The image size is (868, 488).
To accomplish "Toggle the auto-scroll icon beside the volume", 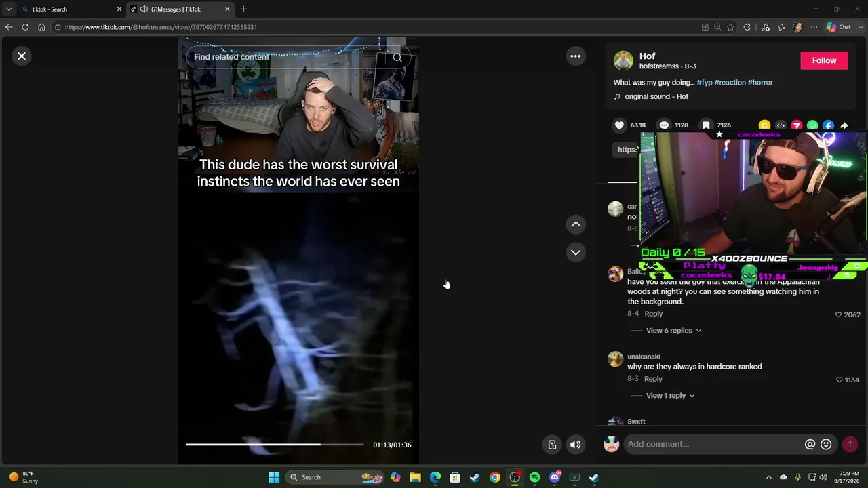I will click(552, 445).
